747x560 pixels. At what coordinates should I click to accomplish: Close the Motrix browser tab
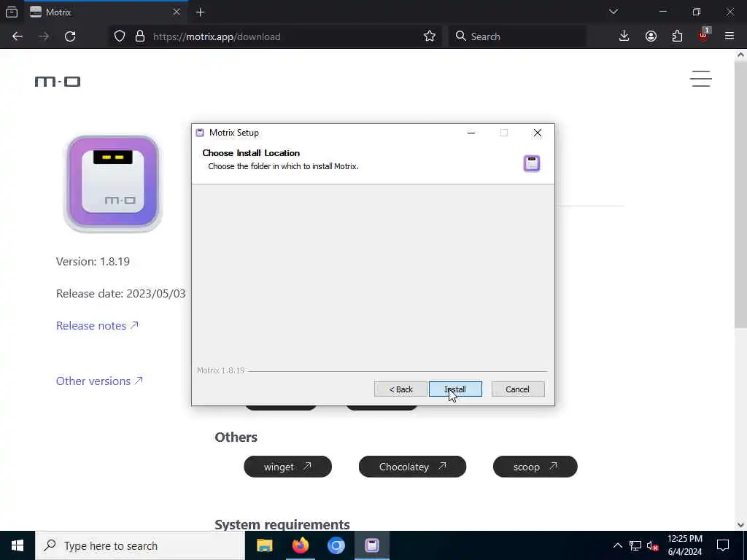[177, 12]
